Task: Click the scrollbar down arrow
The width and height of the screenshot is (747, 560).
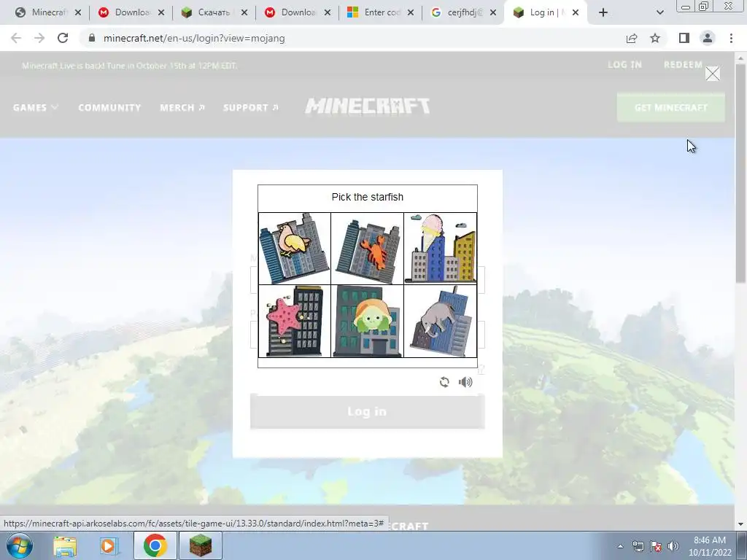Action: [740, 524]
